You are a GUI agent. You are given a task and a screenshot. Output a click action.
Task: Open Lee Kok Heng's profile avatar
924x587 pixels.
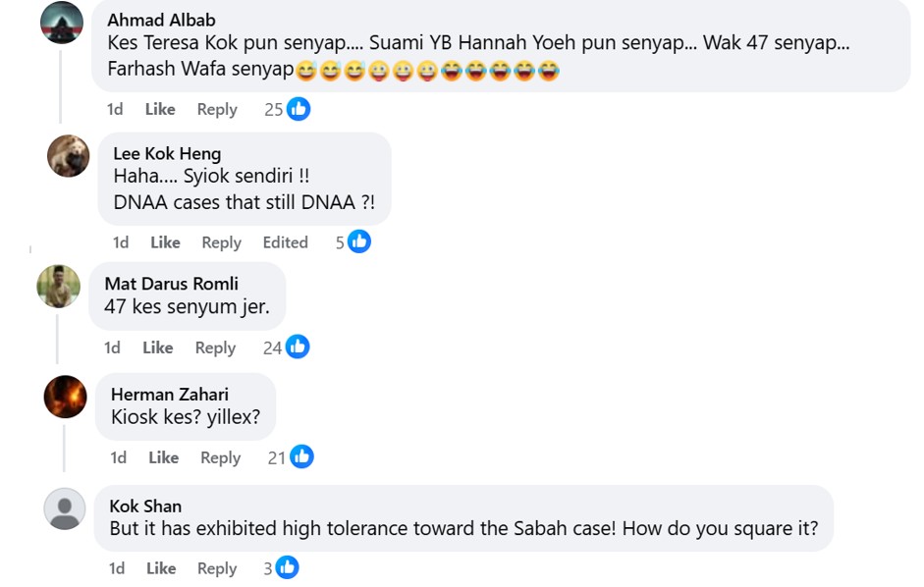(68, 156)
